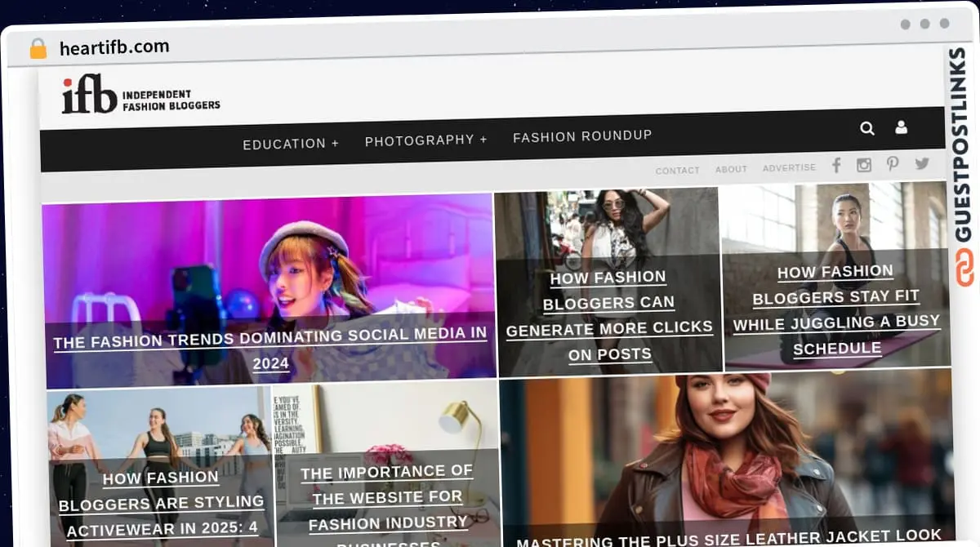The width and height of the screenshot is (980, 547).
Task: Open the Instagram social icon
Action: coord(863,165)
